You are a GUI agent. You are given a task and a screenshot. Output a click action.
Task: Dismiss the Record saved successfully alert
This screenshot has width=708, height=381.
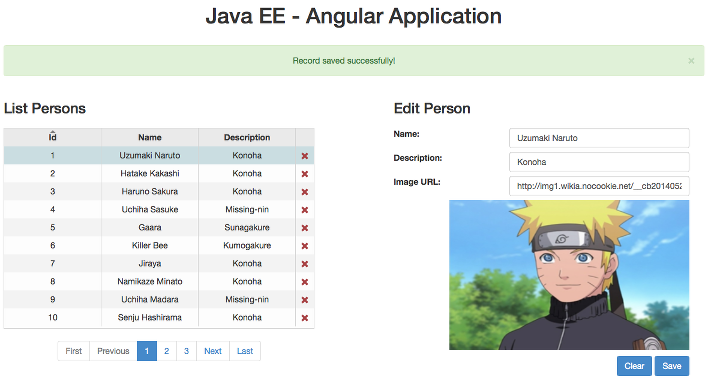pos(691,60)
